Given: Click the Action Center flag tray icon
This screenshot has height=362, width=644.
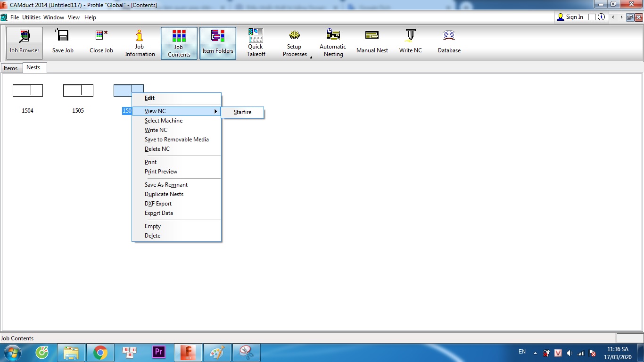Looking at the screenshot, I should click(593, 353).
